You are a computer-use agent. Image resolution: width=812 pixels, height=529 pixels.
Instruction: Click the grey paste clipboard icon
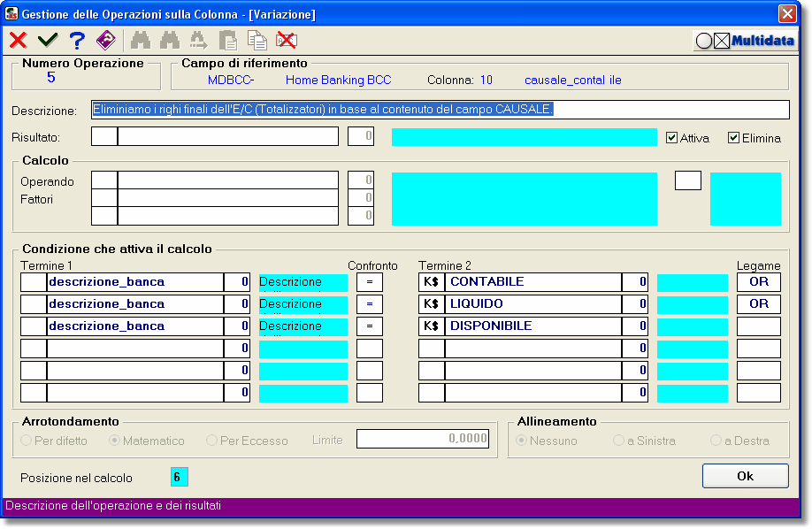pyautogui.click(x=228, y=40)
